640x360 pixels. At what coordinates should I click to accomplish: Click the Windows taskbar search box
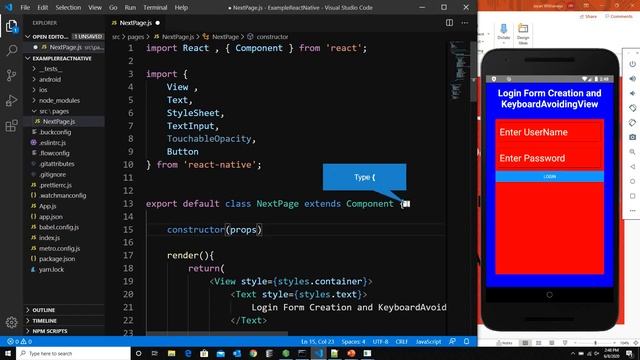(x=73, y=353)
